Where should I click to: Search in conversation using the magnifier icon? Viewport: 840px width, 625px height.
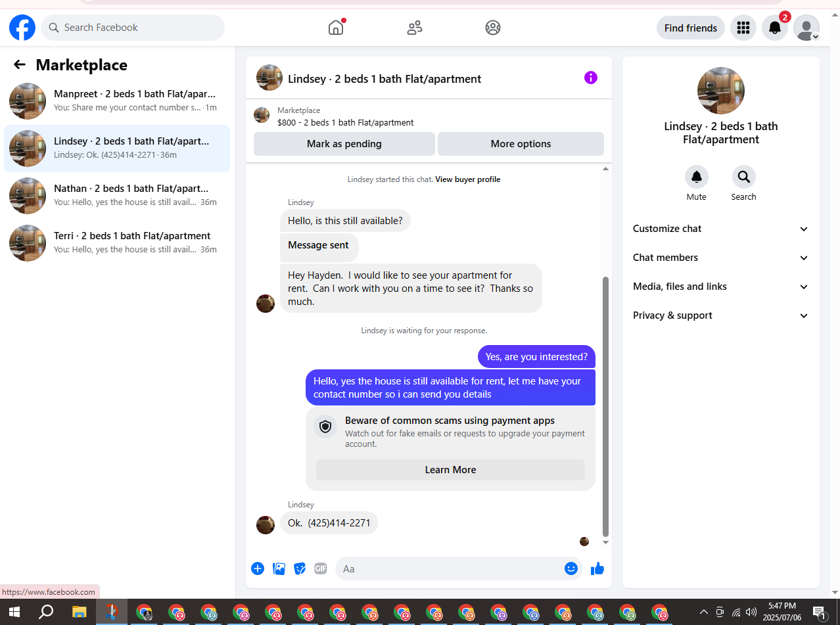click(x=744, y=177)
